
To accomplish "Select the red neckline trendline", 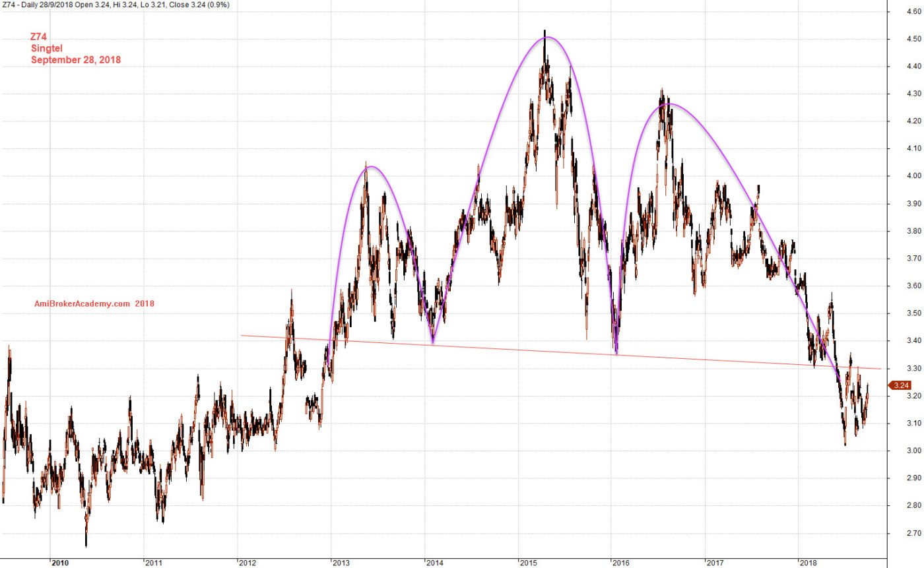I will pyautogui.click(x=561, y=352).
